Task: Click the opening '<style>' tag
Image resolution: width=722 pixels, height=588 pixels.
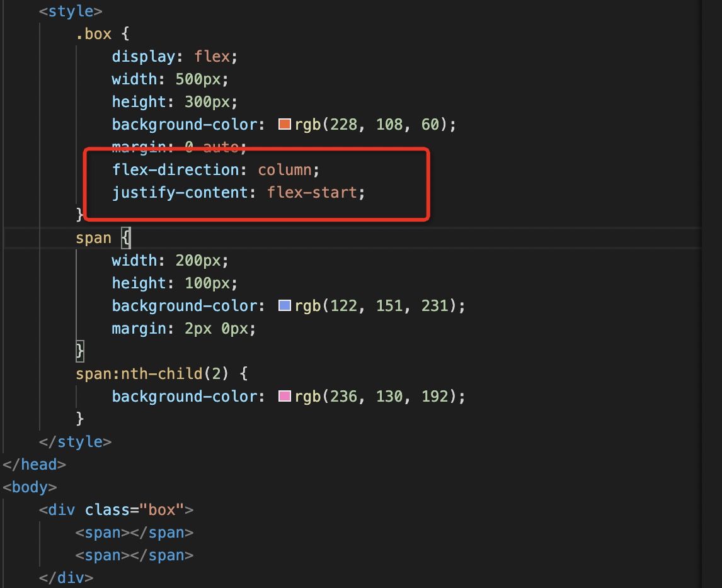Action: [x=71, y=11]
